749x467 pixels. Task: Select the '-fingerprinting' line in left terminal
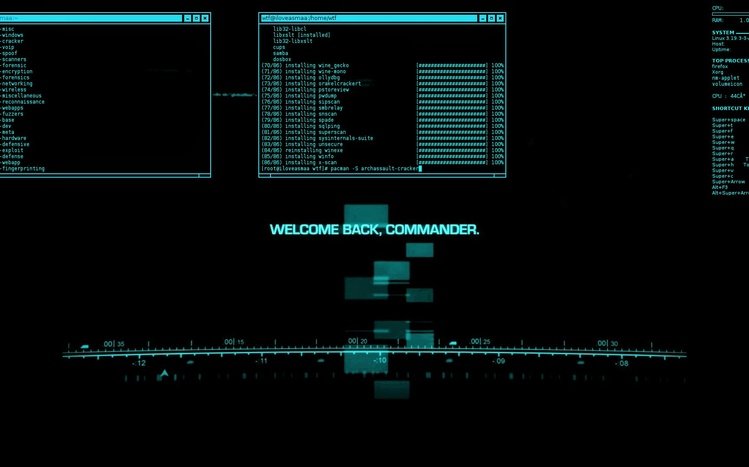click(x=22, y=169)
